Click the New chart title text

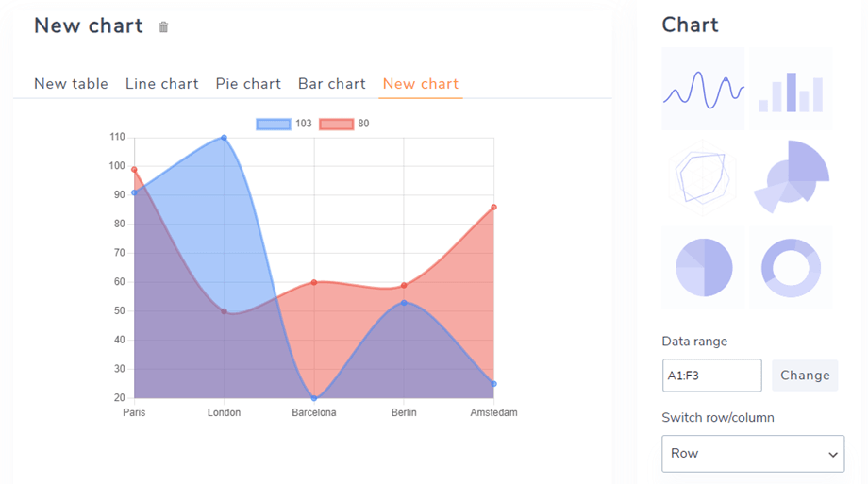pyautogui.click(x=89, y=26)
